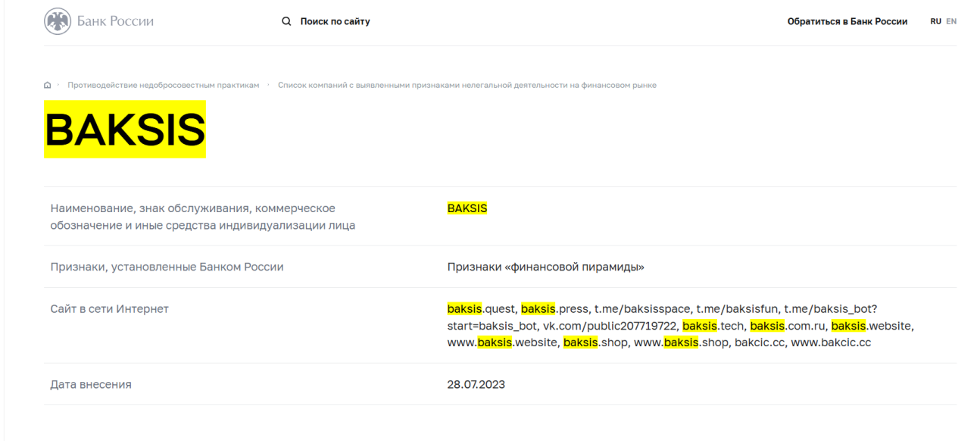The height and width of the screenshot is (441, 980).
Task: Open 'Противодействие недобросовестным практикам' breadcrumb
Action: [x=163, y=85]
